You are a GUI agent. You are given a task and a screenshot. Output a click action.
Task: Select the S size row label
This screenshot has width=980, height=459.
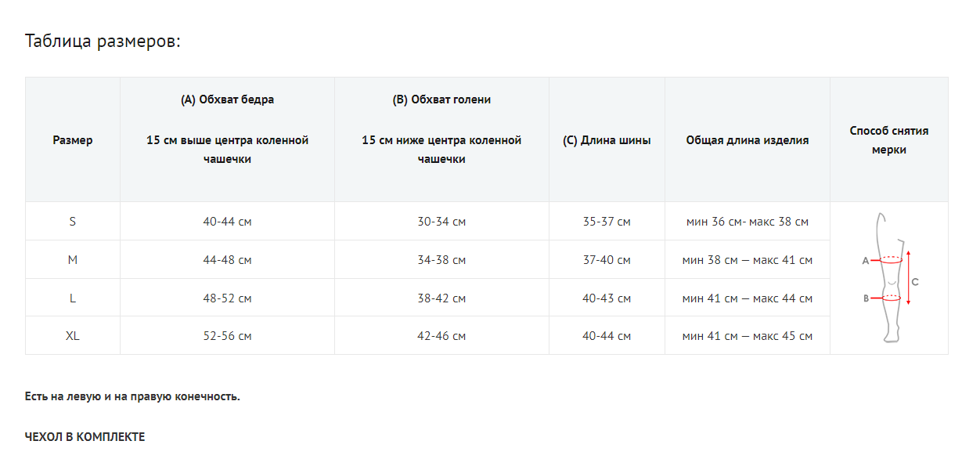(x=73, y=222)
